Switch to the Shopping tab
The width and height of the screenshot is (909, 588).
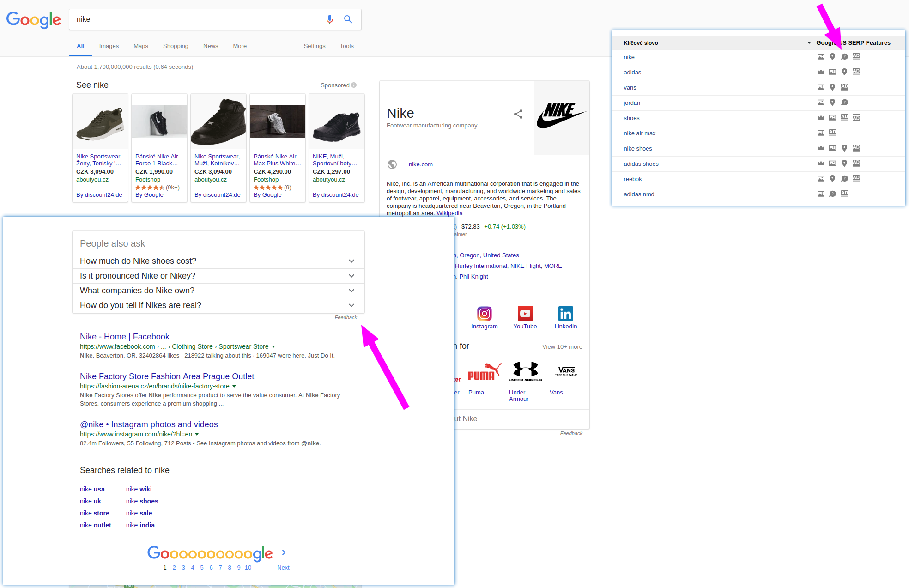176,46
